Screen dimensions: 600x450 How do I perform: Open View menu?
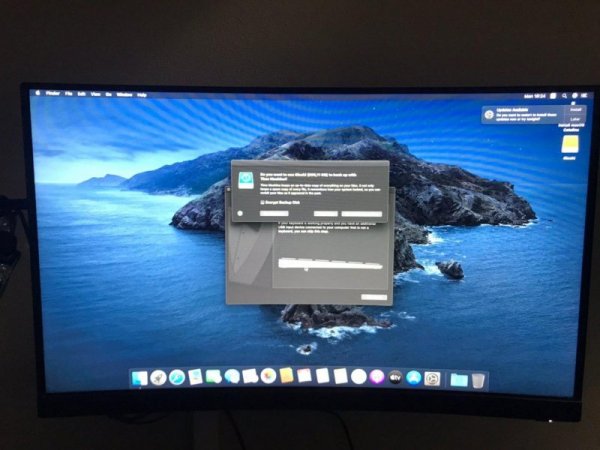click(95, 94)
